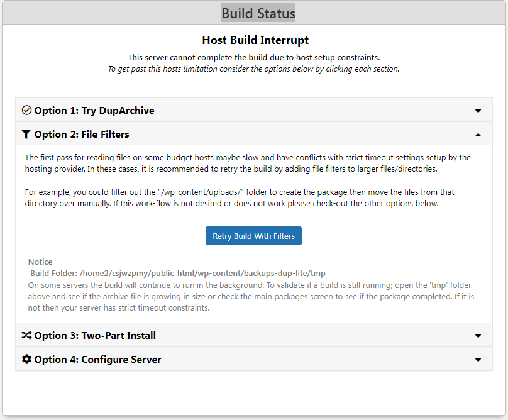Image resolution: width=508 pixels, height=420 pixels.
Task: Expand the Configure Server section
Action: click(x=251, y=359)
